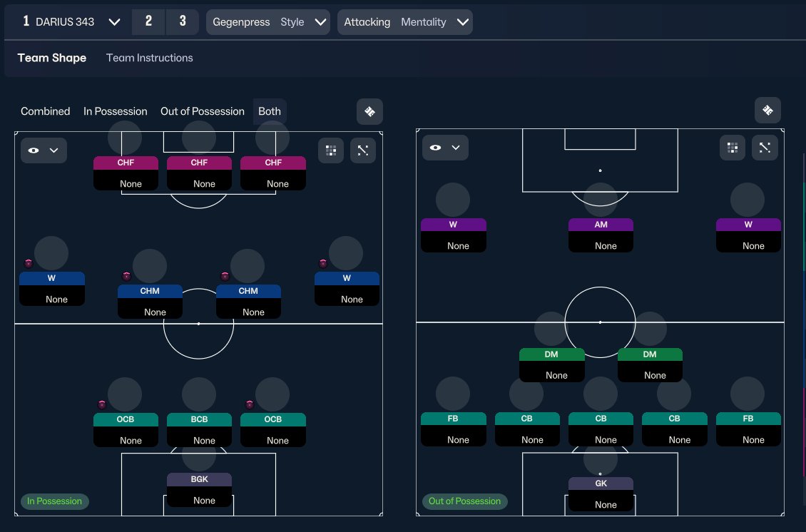The height and width of the screenshot is (532, 806).
Task: Click the grid icon on In Possession pitch
Action: [331, 150]
